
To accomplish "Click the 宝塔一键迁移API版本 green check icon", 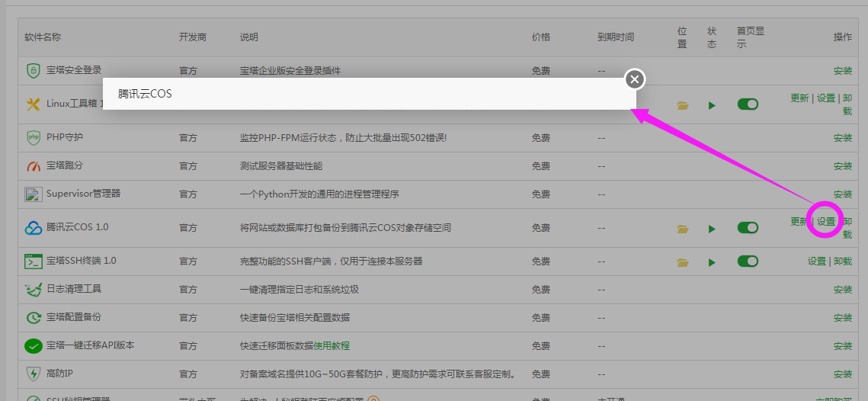I will tap(34, 346).
